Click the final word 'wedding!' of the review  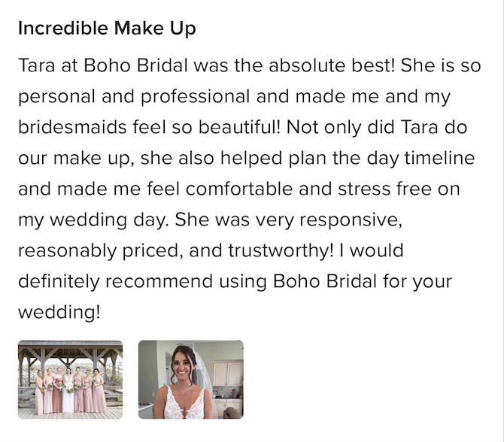click(59, 312)
